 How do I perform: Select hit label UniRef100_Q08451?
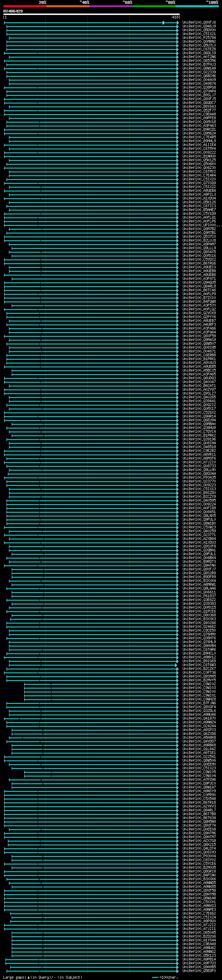(x=199, y=512)
